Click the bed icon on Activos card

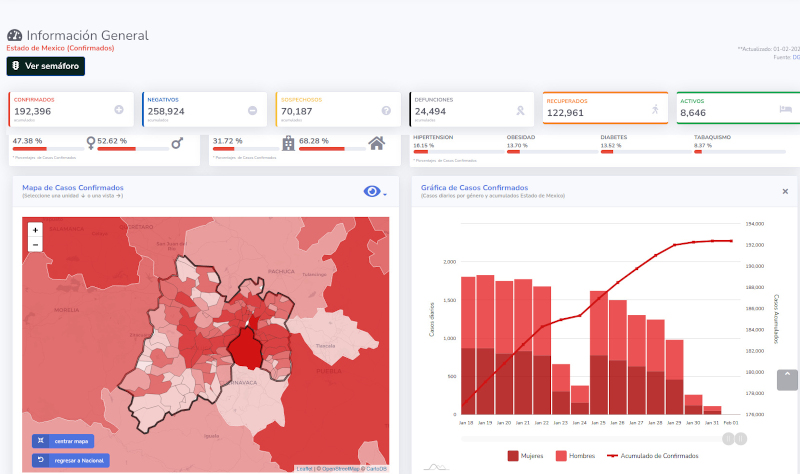[x=786, y=109]
